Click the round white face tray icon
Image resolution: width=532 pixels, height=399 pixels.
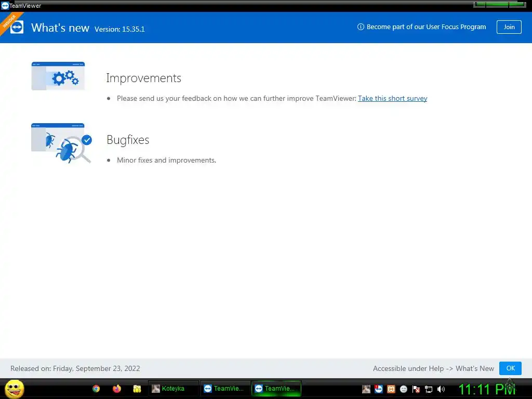point(403,389)
